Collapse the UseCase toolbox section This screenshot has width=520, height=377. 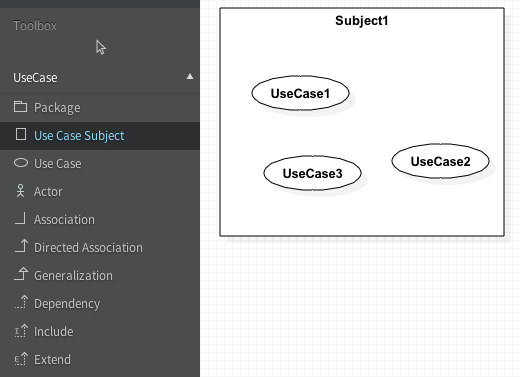click(190, 77)
